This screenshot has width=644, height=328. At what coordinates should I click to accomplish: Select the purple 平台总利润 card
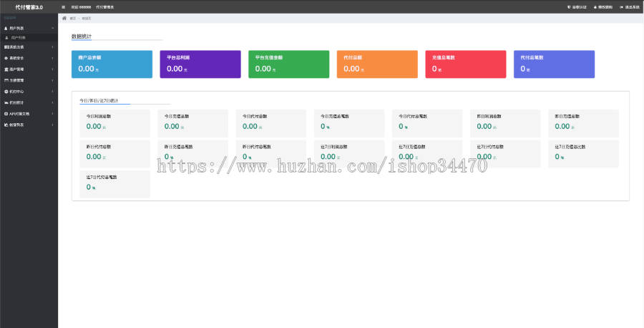click(x=200, y=64)
